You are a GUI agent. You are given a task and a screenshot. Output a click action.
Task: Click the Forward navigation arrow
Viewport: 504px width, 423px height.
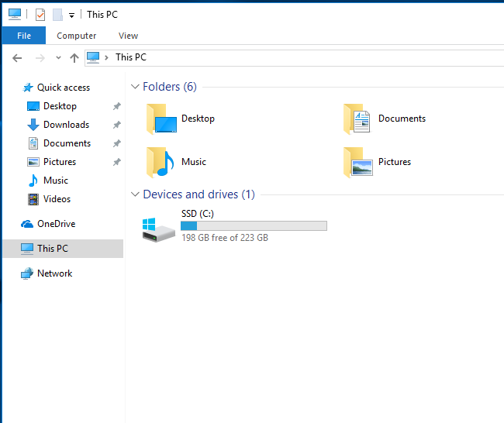pyautogui.click(x=40, y=58)
